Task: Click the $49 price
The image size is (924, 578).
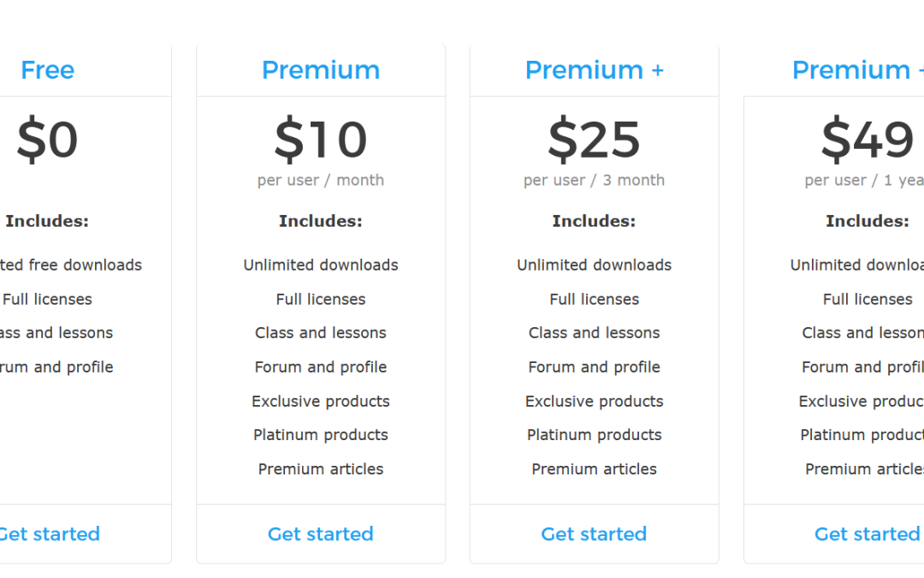Action: tap(867, 140)
